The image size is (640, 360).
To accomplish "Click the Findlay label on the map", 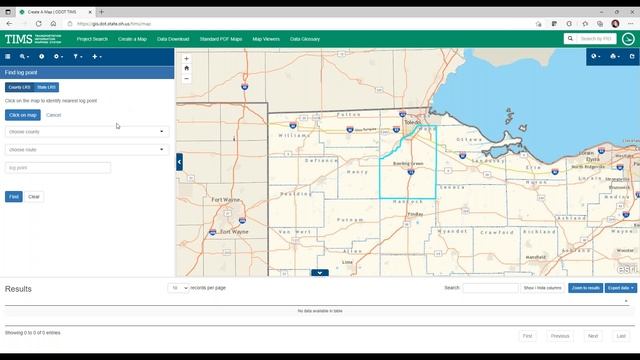I will click(x=416, y=214).
